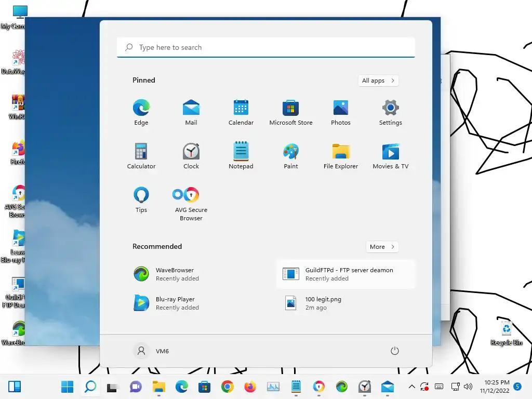
Task: Open WaveBrowser from the taskbar
Action: [x=342, y=387]
